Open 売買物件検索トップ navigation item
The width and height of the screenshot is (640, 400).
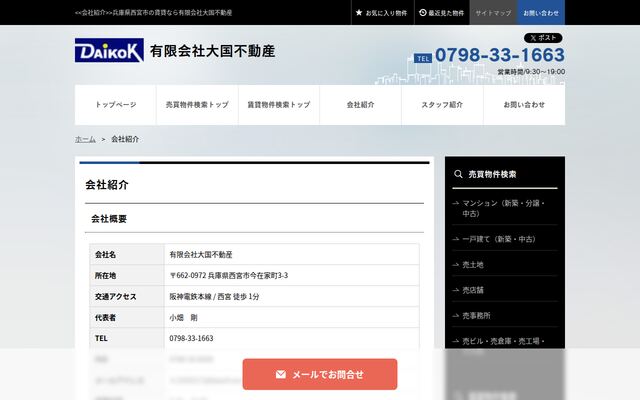coord(197,104)
